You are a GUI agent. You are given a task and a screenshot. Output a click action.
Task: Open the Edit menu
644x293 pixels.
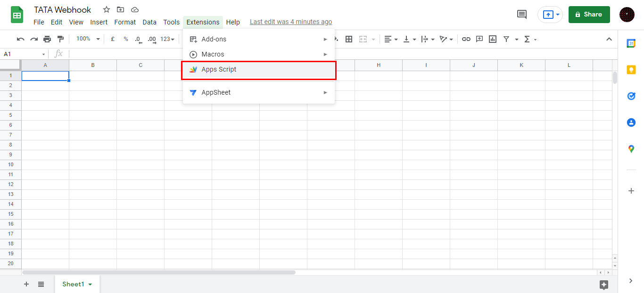tap(57, 22)
